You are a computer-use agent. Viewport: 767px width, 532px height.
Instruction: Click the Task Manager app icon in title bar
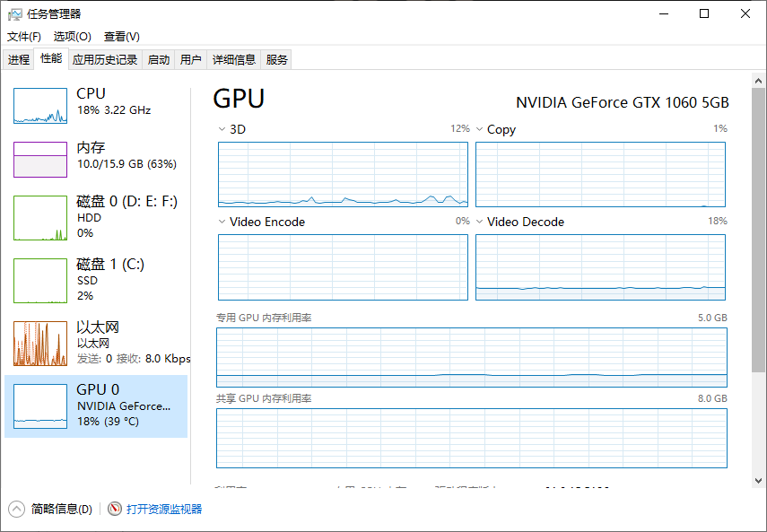[15, 13]
